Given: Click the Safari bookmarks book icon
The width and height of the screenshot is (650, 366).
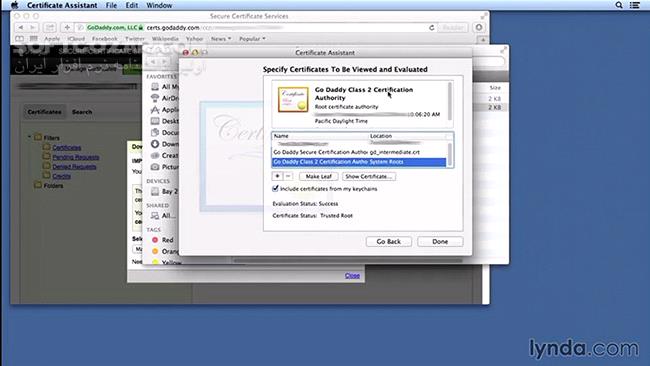Looking at the screenshot, I should 19,39.
